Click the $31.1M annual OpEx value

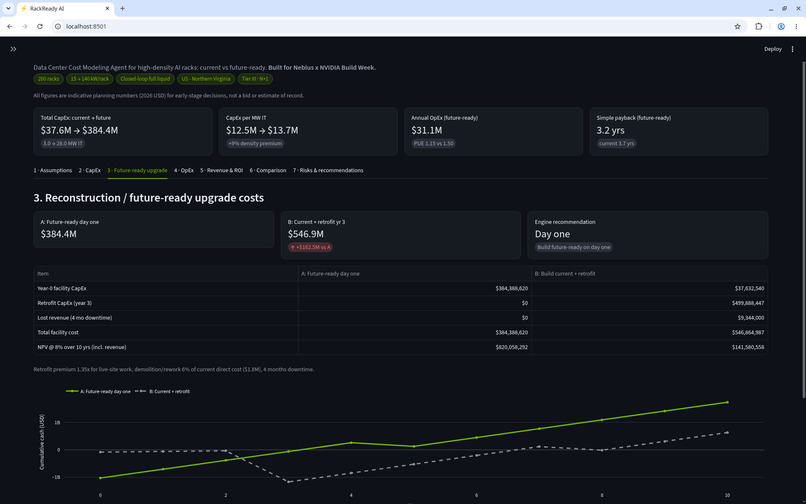[427, 131]
